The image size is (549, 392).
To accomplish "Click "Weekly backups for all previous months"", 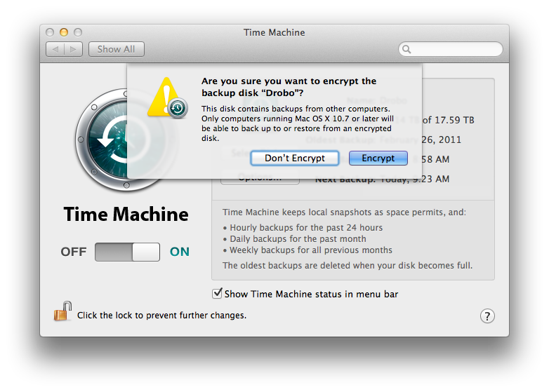I will [311, 250].
